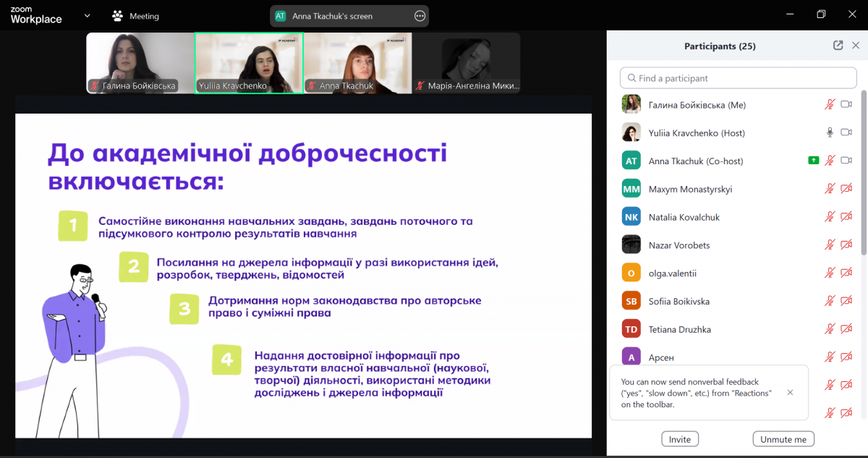Dismiss the nonverbal feedback notification
Screen dimensions: 868x458
[x=790, y=392]
